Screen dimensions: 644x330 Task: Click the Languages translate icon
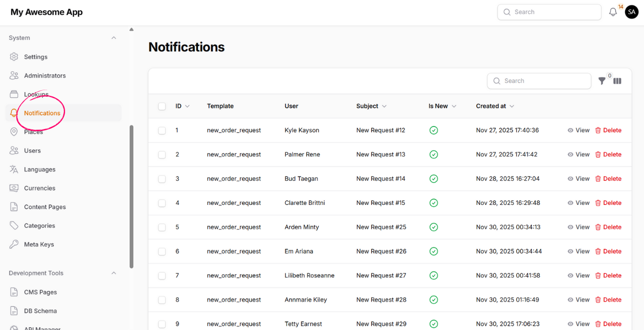point(14,169)
